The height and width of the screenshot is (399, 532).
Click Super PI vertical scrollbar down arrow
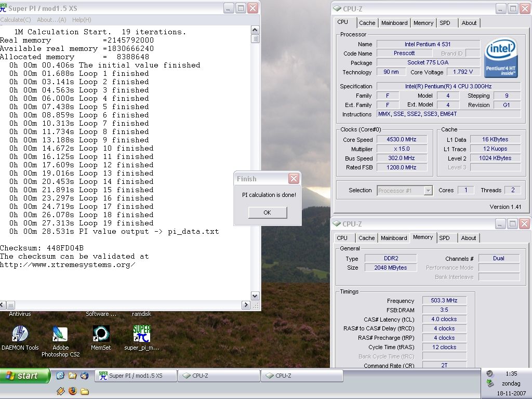pyautogui.click(x=255, y=296)
